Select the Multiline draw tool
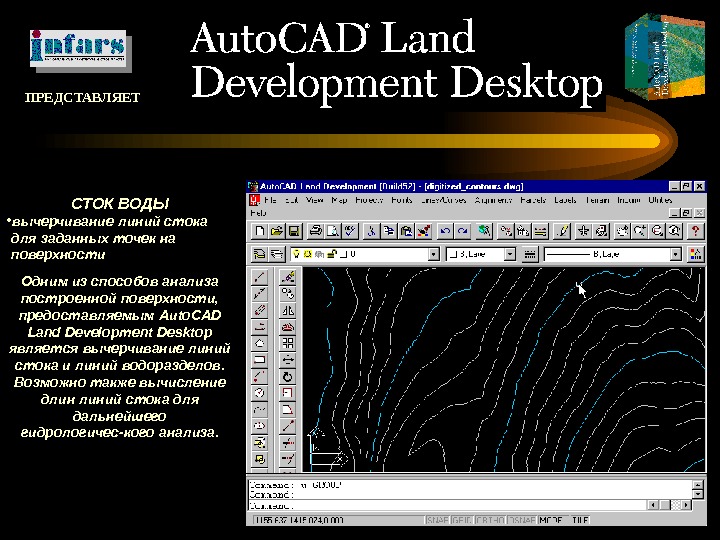Screen dimensions: 720x540 [x=260, y=310]
